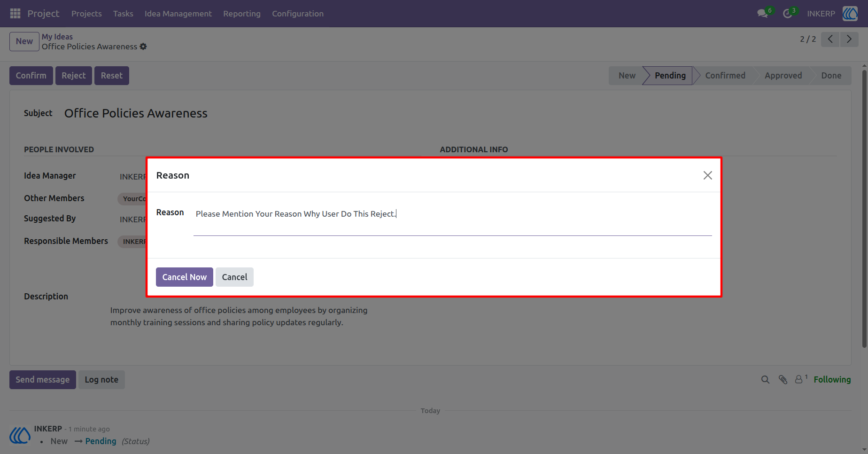Screen dimensions: 868x454
Task: Click the description text area
Action: coord(239,316)
